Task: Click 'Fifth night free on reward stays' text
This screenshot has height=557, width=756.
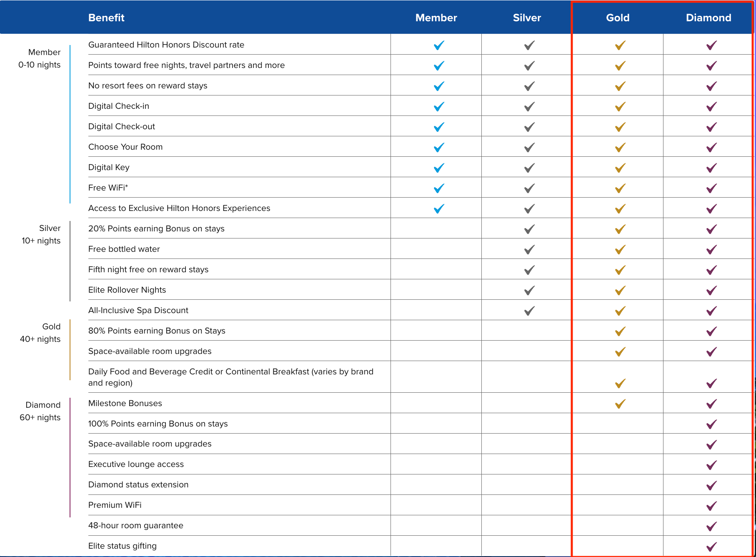Action: 148,269
